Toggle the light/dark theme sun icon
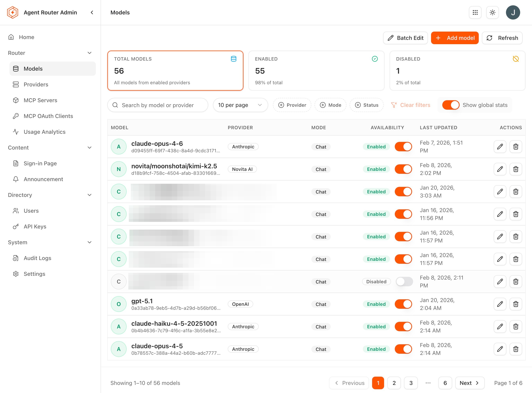 pyautogui.click(x=492, y=12)
